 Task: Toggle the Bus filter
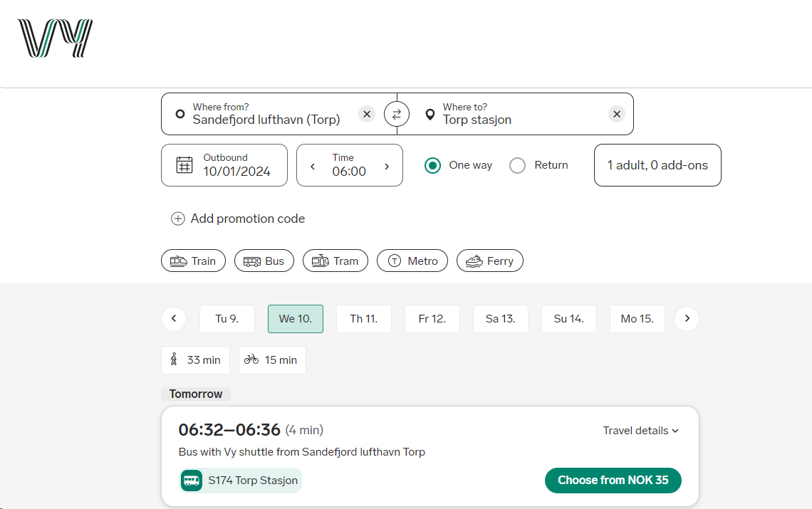[x=264, y=261]
